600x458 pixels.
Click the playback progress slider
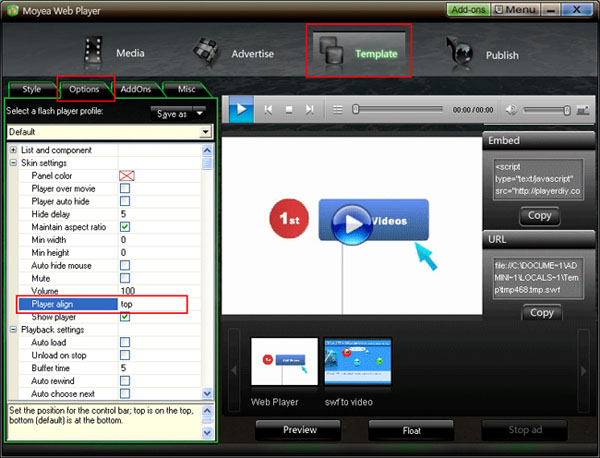(397, 110)
